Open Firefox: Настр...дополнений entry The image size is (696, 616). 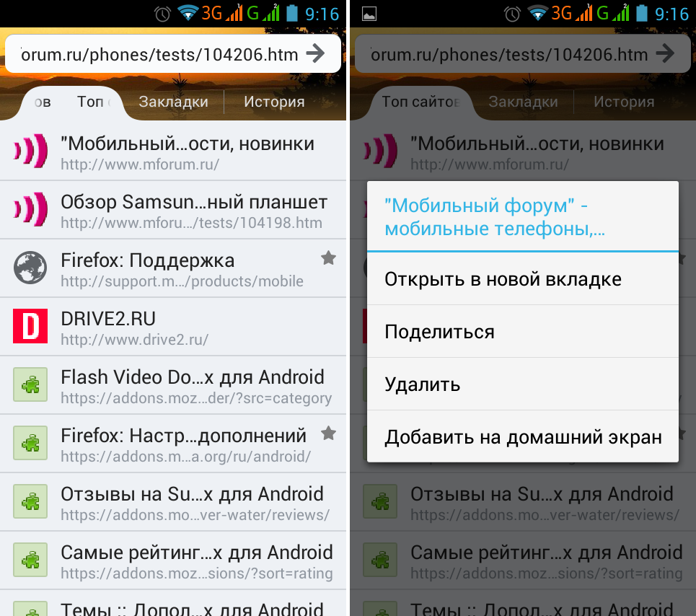tap(173, 444)
